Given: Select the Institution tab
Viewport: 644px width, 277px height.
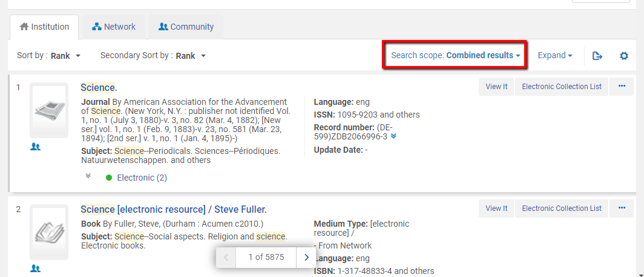Looking at the screenshot, I should click(x=44, y=27).
